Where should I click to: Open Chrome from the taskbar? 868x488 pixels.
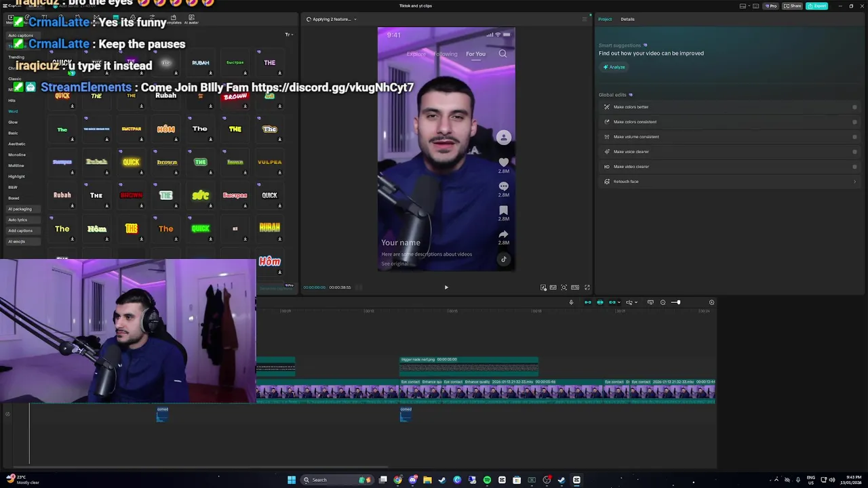coord(397,480)
